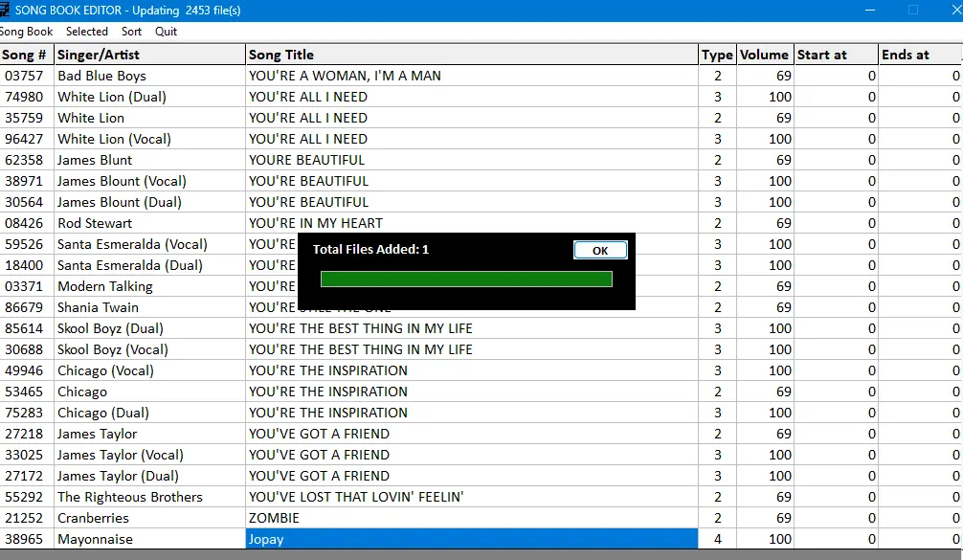963x560 pixels.
Task: Click song number 35759
Action: tap(27, 118)
